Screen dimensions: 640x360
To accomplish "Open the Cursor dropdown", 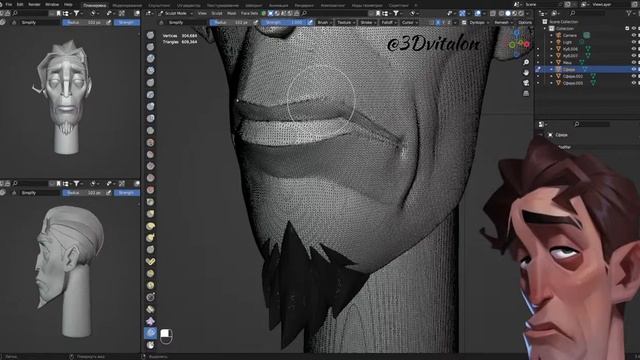I will (409, 22).
